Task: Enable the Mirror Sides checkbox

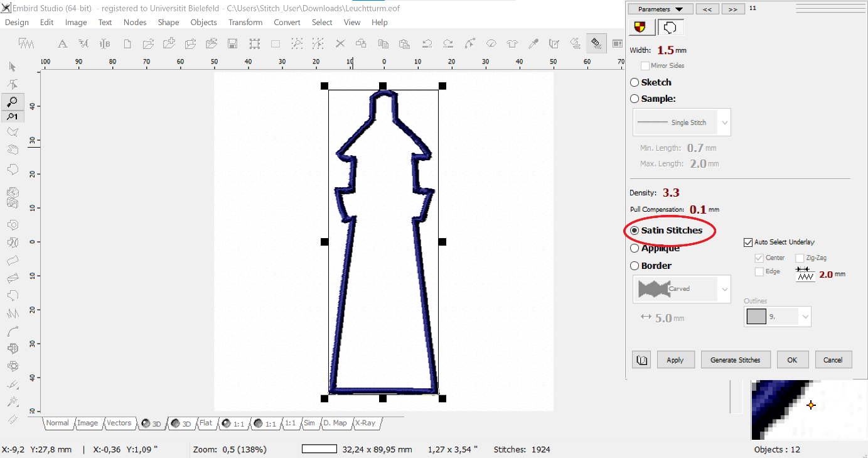Action: click(645, 65)
